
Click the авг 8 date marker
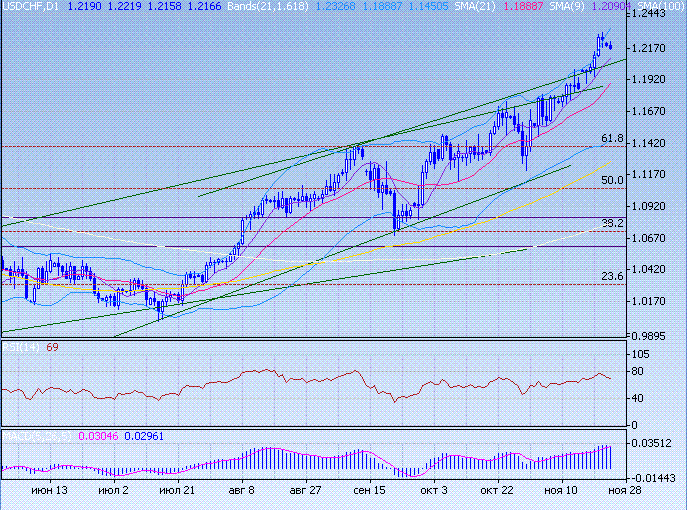coord(242,491)
